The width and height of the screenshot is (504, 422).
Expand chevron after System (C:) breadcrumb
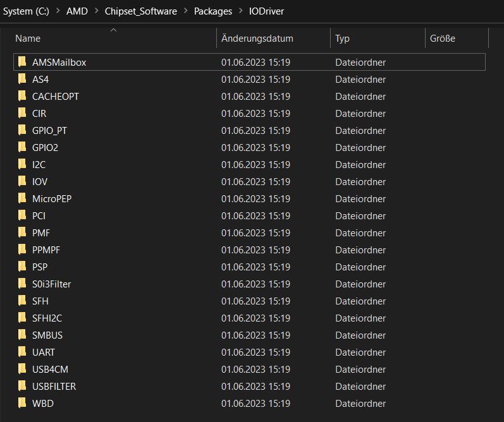(x=58, y=11)
